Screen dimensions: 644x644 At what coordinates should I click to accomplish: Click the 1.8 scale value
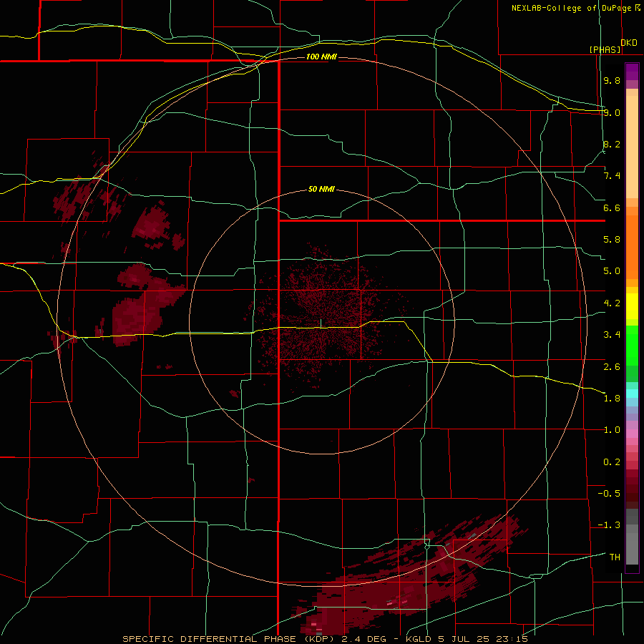612,398
